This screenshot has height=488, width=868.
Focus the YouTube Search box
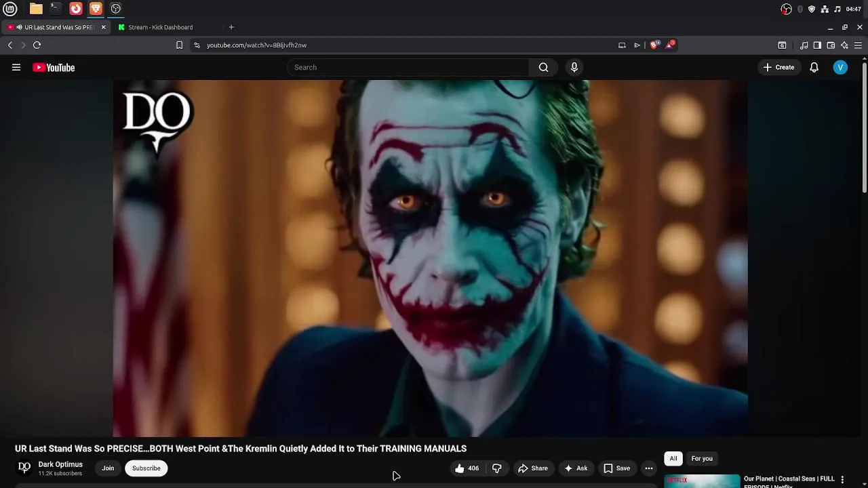pyautogui.click(x=408, y=67)
